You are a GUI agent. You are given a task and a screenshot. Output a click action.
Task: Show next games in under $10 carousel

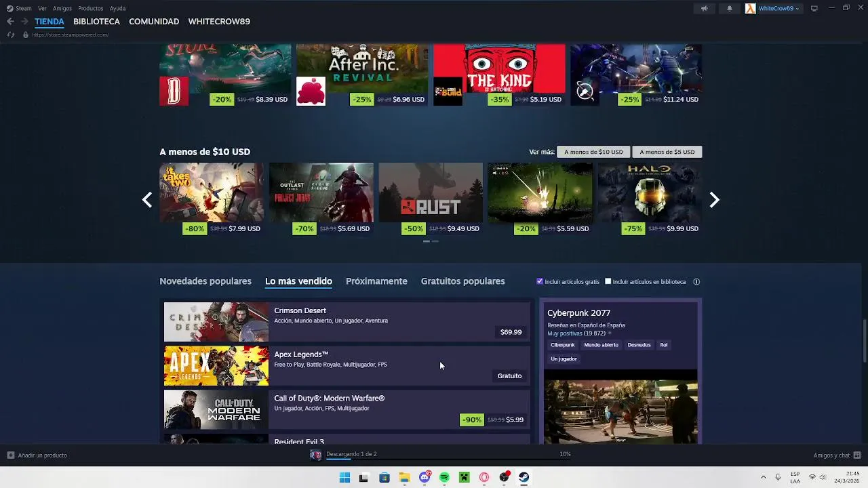[714, 199]
